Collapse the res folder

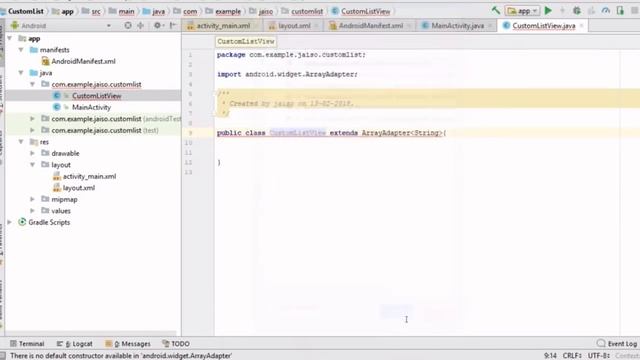pos(21,142)
